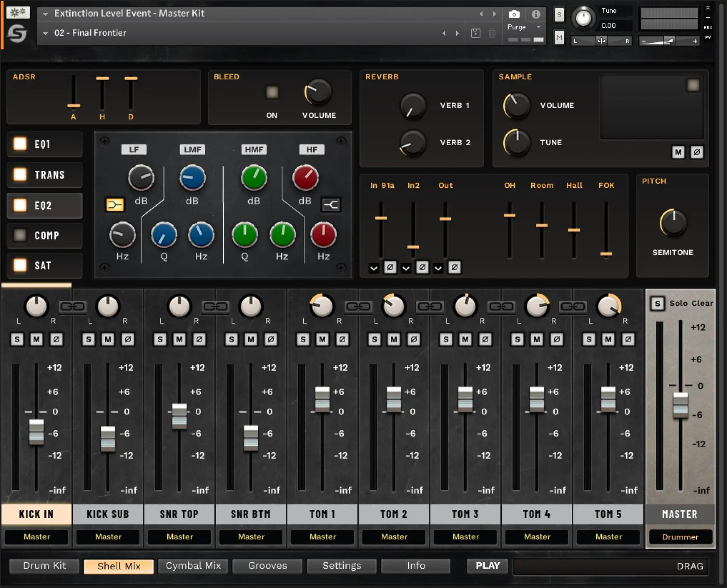Toggle the LF low-shelf filter shape icon
The height and width of the screenshot is (588, 727).
tap(115, 205)
